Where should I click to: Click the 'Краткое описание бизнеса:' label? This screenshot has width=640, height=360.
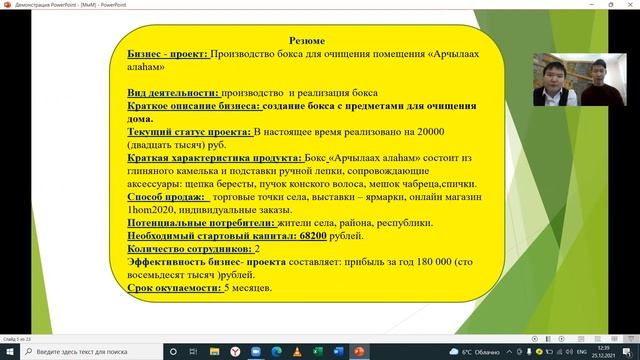click(194, 106)
